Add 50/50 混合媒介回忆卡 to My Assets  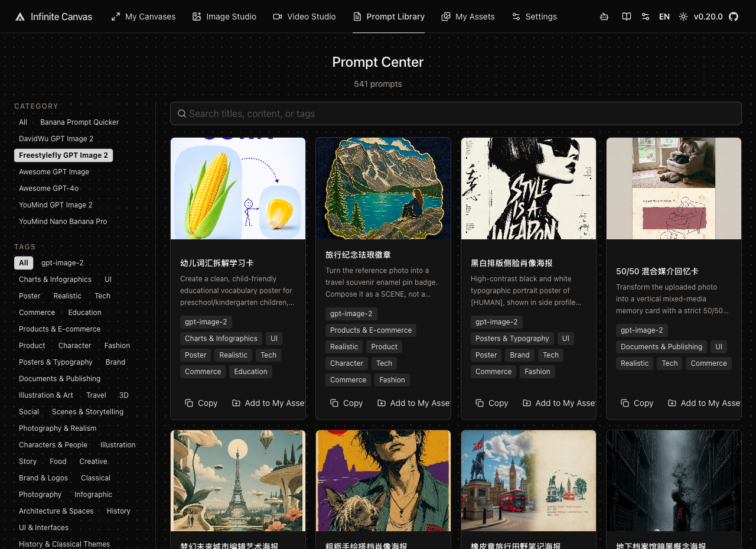(x=705, y=403)
